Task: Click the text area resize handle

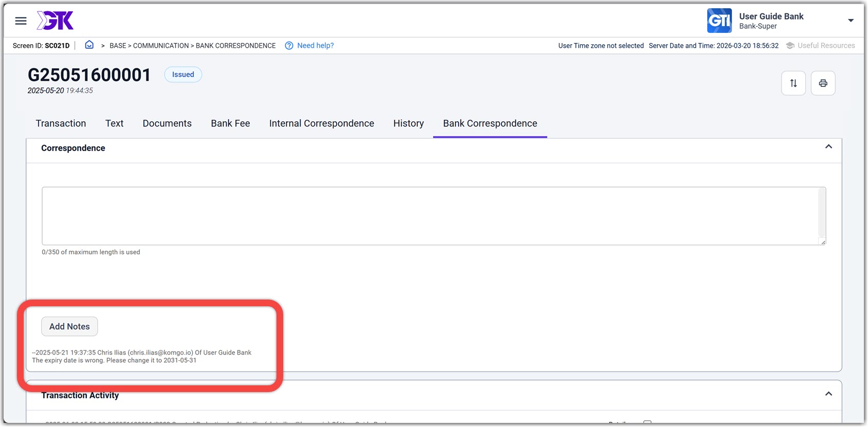Action: coord(823,242)
